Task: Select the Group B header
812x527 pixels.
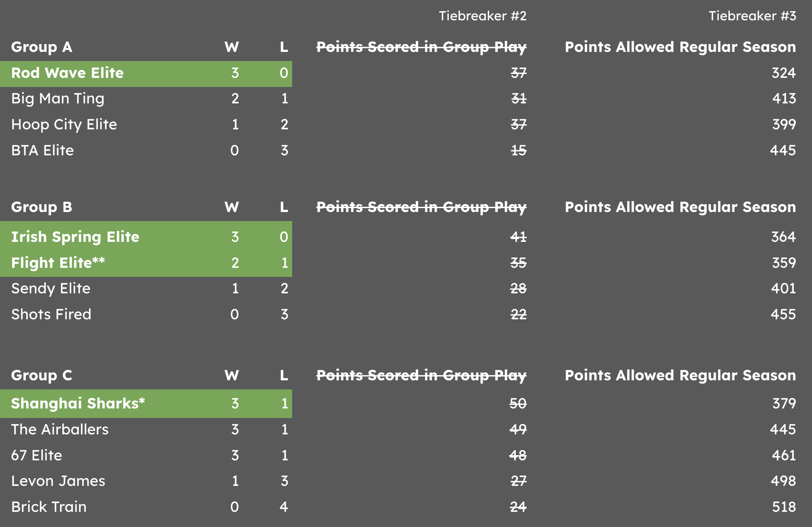Action: point(42,207)
